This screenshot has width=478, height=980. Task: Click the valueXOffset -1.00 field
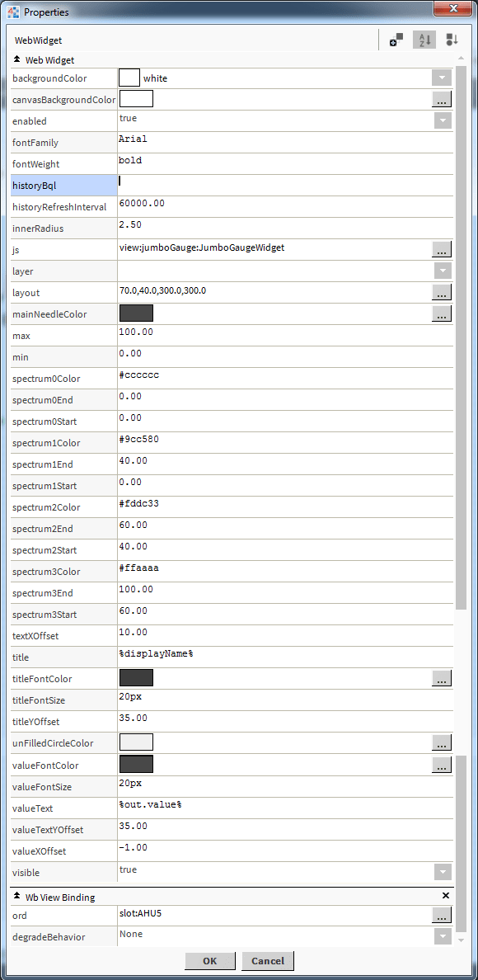click(285, 850)
